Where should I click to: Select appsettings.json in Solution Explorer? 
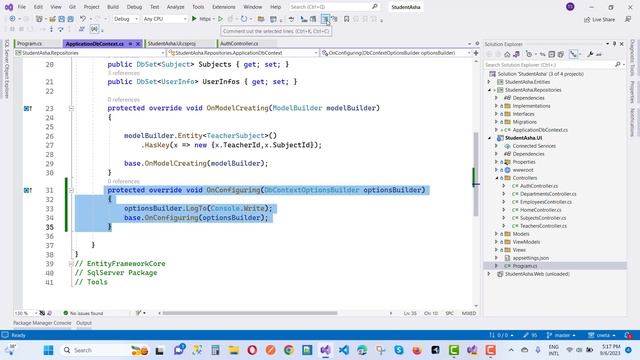(x=531, y=258)
